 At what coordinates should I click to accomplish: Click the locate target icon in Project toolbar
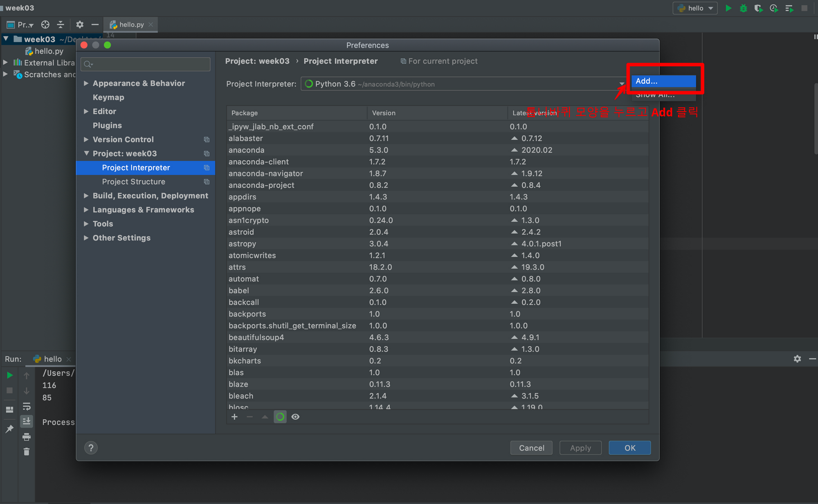[45, 25]
